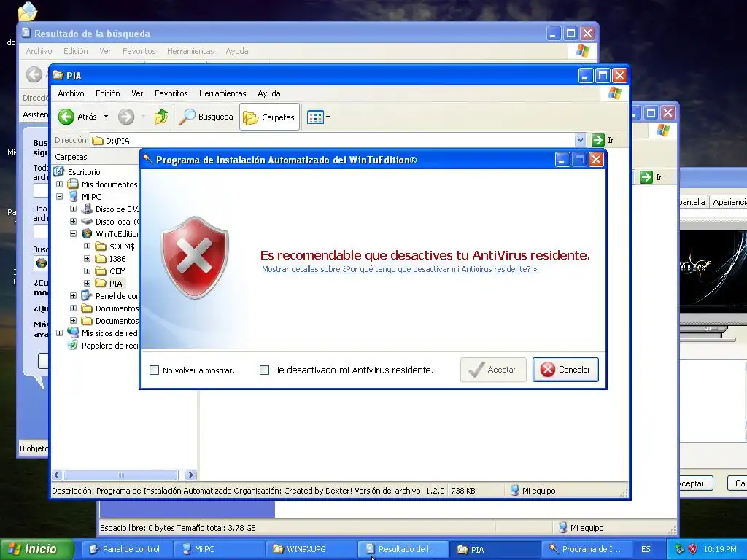Select the OEM folder icon in tree
This screenshot has height=560, width=747.
(x=100, y=271)
